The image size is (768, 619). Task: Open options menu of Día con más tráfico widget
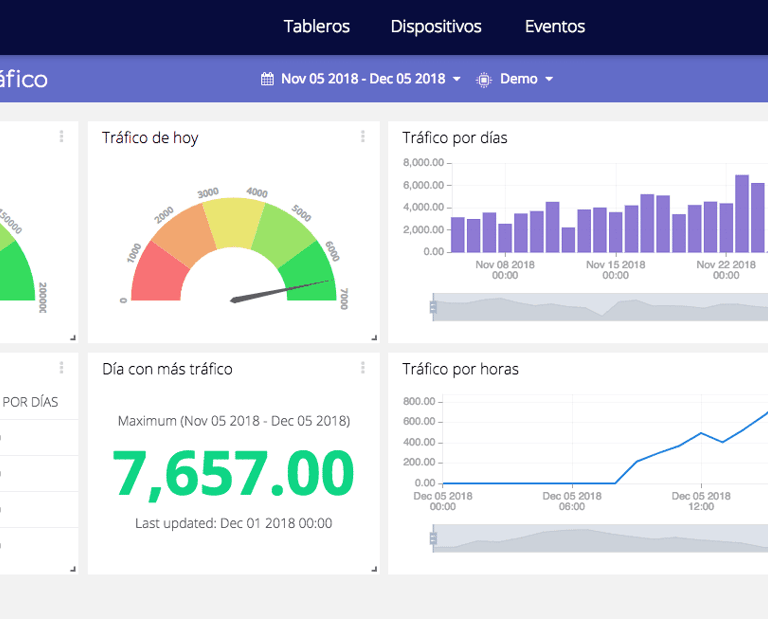click(x=363, y=368)
